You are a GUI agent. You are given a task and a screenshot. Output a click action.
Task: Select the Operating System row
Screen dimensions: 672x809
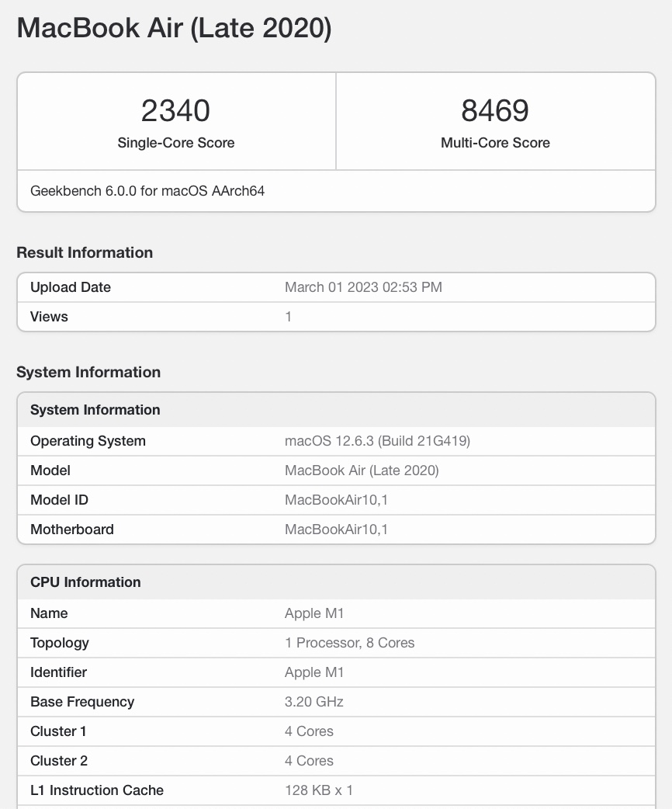click(x=335, y=440)
